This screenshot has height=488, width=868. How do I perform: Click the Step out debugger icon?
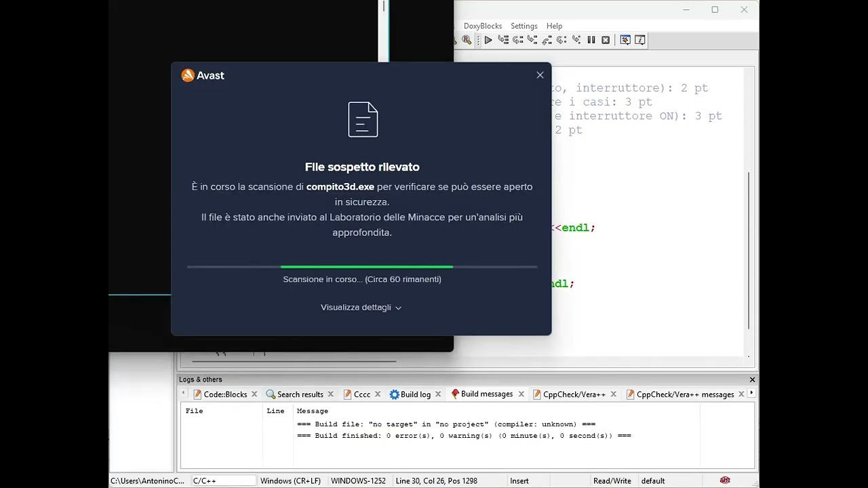[547, 40]
